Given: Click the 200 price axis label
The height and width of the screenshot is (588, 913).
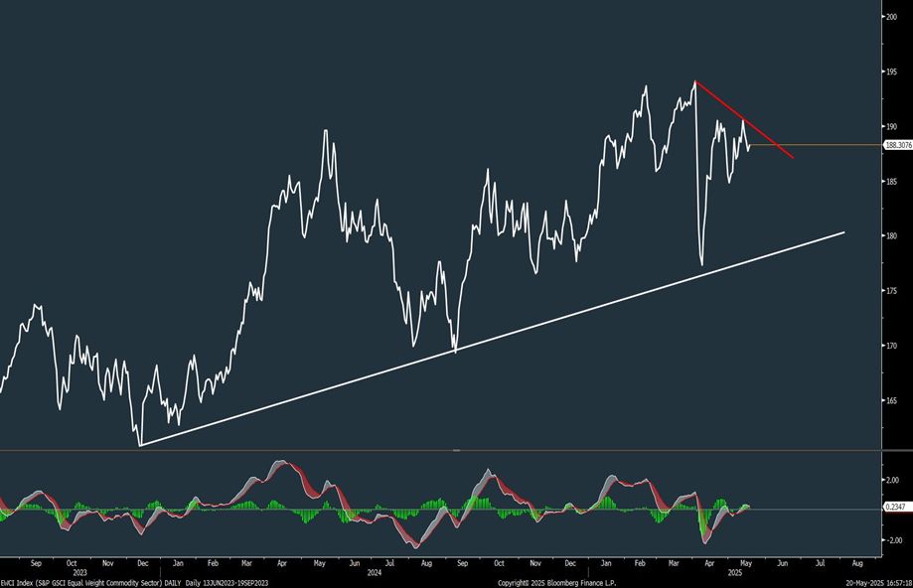Looking at the screenshot, I should coord(890,17).
